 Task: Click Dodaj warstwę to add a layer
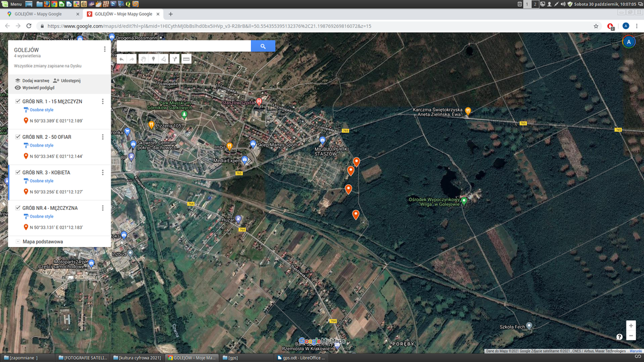coord(32,80)
